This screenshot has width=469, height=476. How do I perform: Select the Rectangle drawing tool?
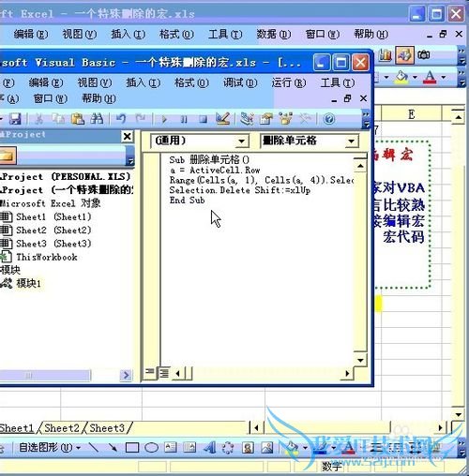click(x=132, y=448)
